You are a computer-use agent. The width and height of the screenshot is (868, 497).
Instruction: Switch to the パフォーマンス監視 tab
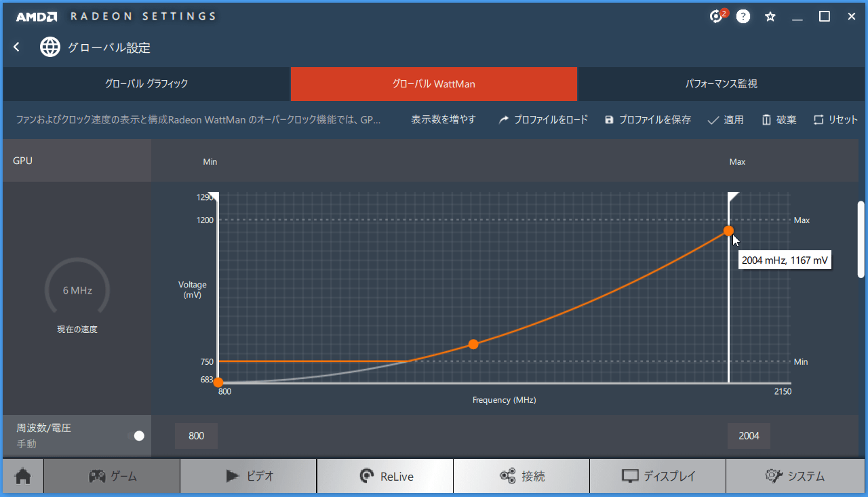[721, 84]
